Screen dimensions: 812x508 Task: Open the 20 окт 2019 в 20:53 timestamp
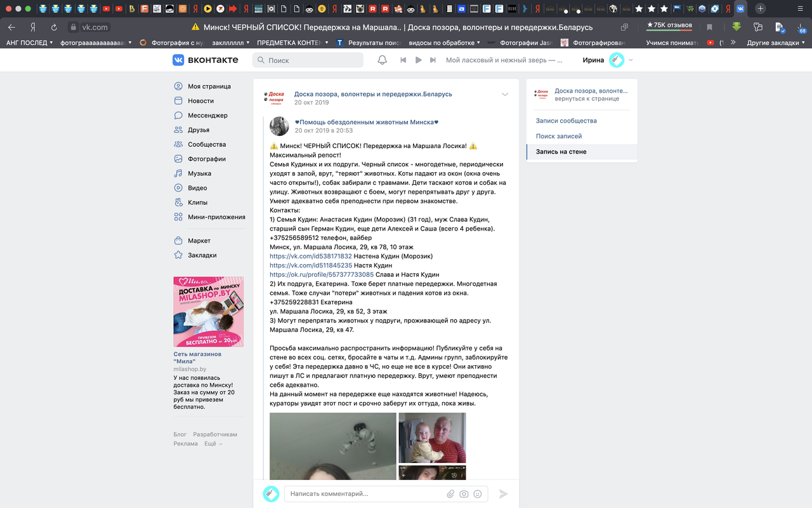coord(324,131)
